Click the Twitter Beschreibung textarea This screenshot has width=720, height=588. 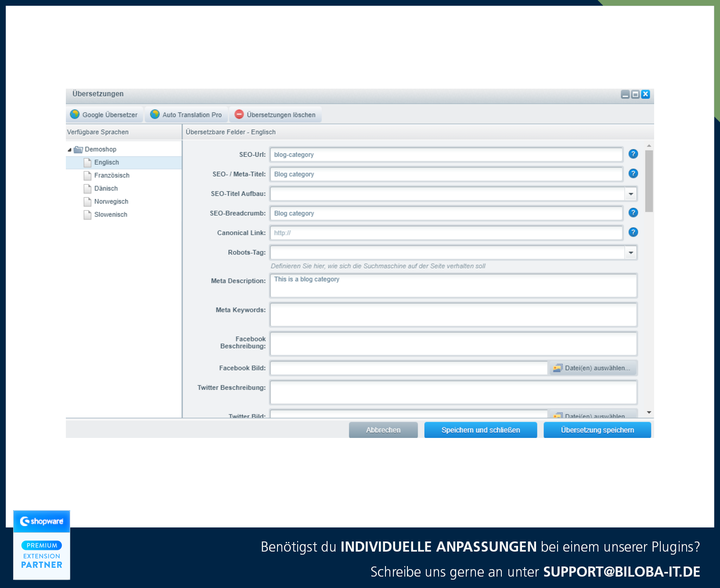[x=454, y=392]
